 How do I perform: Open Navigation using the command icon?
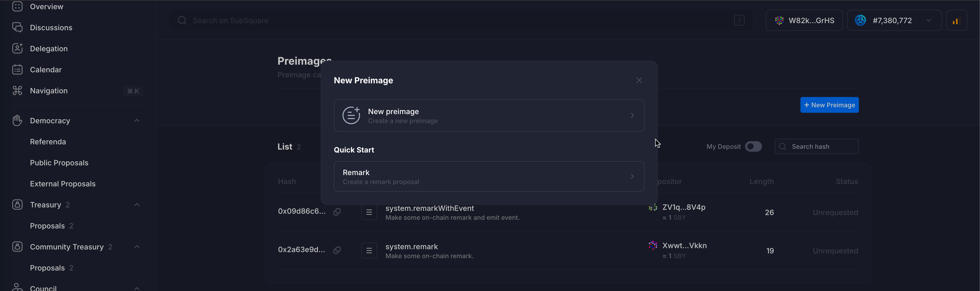(17, 90)
